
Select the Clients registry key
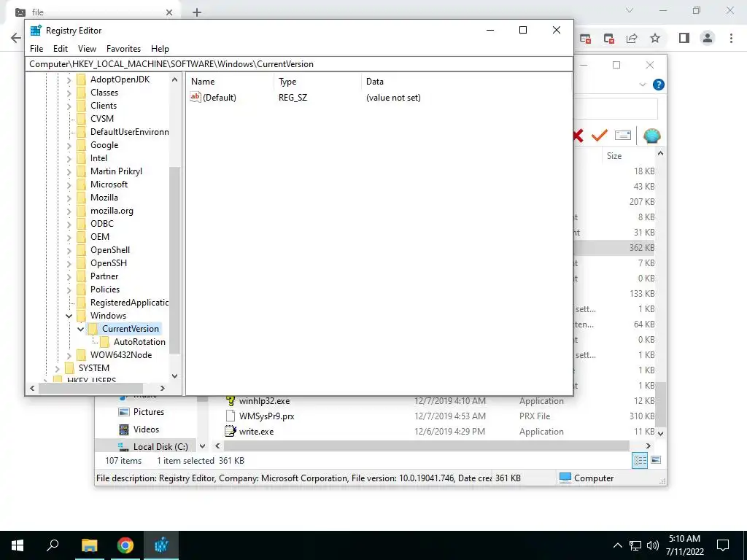(x=104, y=106)
